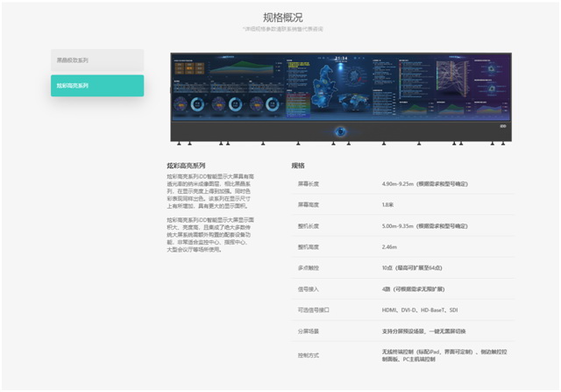Switch to the gray series tab above 炫彩高亮系列
Viewport: 561px width, 392px height.
[x=97, y=61]
